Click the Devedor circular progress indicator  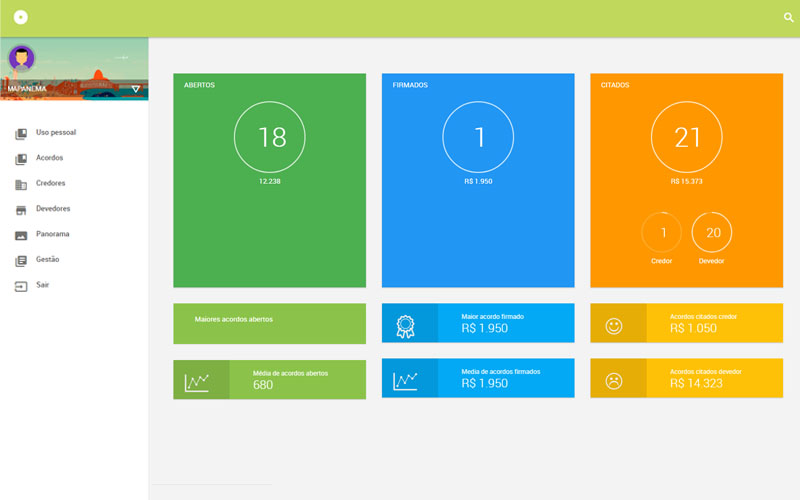pyautogui.click(x=712, y=232)
